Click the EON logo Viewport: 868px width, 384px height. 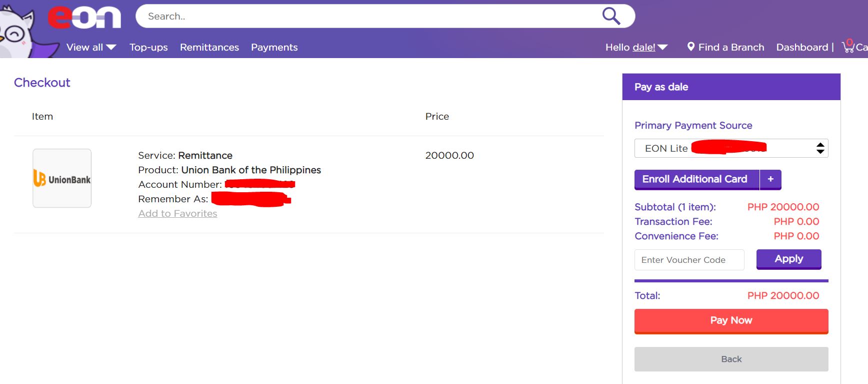[84, 17]
